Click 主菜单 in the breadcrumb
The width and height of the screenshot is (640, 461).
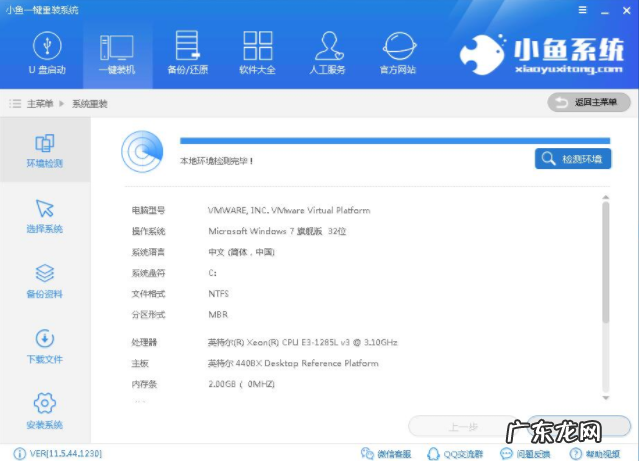point(40,104)
